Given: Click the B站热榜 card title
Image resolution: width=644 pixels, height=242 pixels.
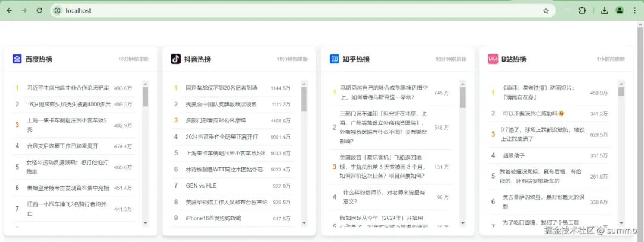Looking at the screenshot, I should [513, 59].
